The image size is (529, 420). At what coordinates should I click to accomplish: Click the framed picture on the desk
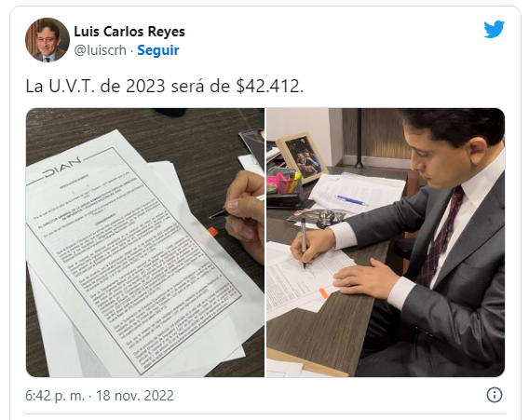302,156
